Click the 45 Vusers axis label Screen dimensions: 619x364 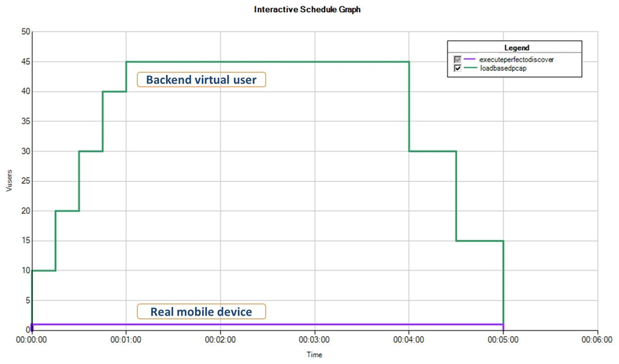(25, 62)
